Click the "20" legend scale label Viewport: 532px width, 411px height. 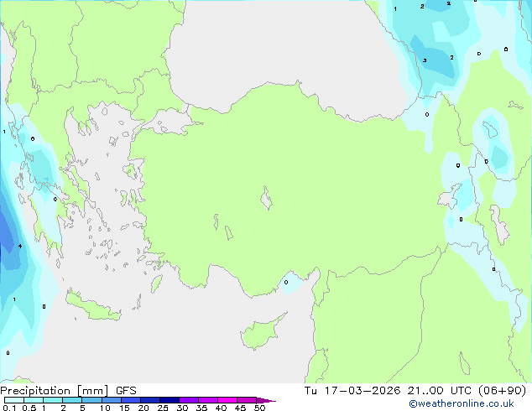[143, 408]
